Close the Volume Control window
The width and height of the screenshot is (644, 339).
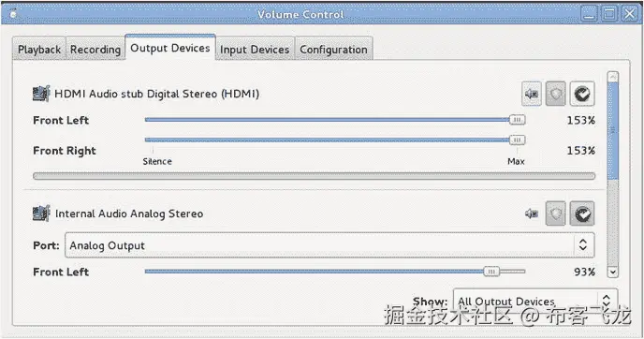click(x=630, y=14)
